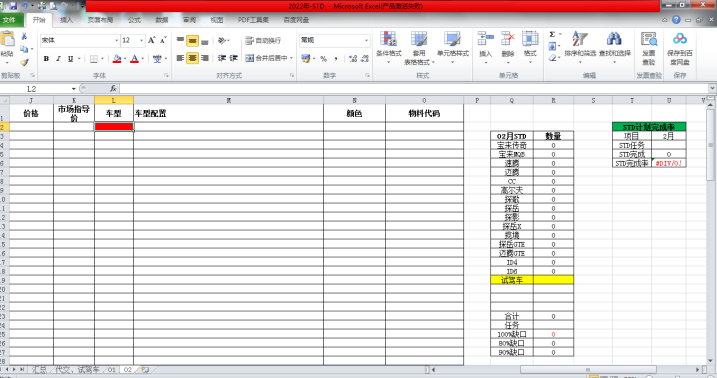Screen dimensions: 717x378
Task: Open the Format (格式) cells dropdown
Action: click(530, 48)
